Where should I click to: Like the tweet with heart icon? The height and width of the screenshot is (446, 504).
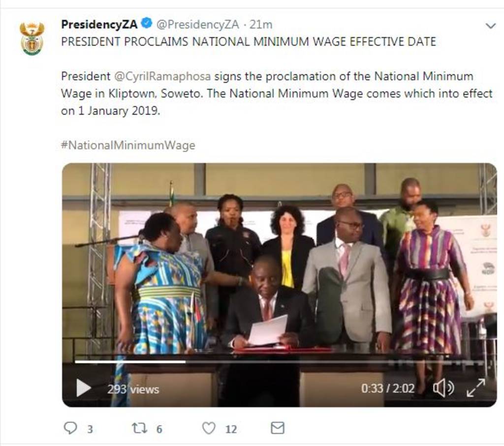click(209, 428)
